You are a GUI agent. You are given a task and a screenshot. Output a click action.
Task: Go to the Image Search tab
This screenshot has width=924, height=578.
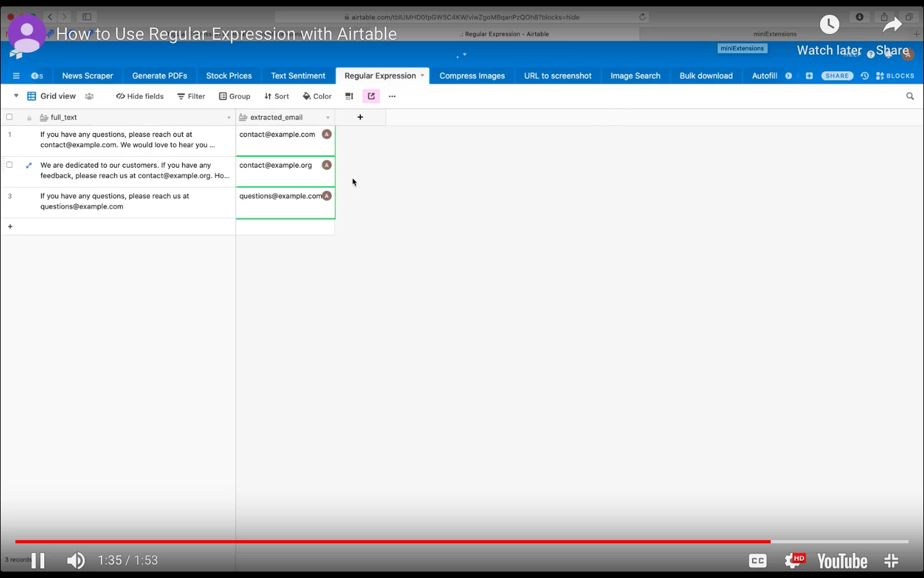tap(635, 76)
